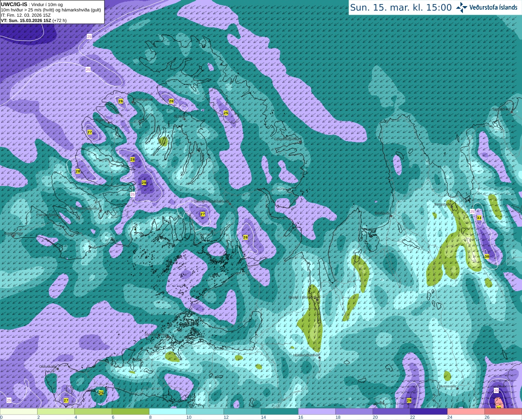
Task: Click the Bolungarvík station label
Action: [142, 99]
